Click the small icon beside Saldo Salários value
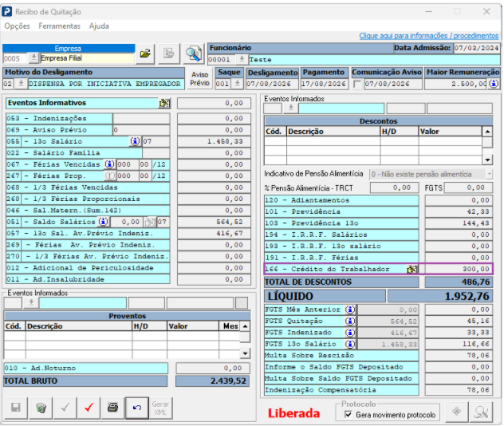This screenshot has height=426, width=504. pos(149,222)
